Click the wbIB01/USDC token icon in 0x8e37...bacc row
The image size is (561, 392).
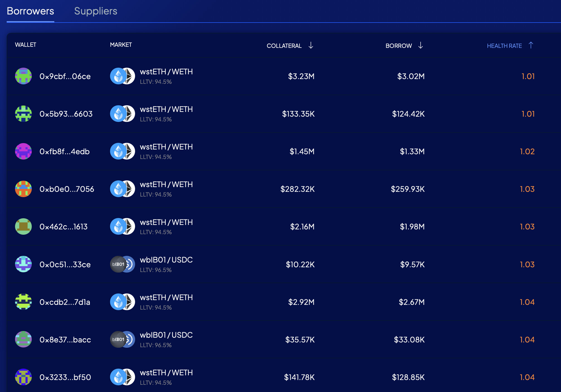123,339
